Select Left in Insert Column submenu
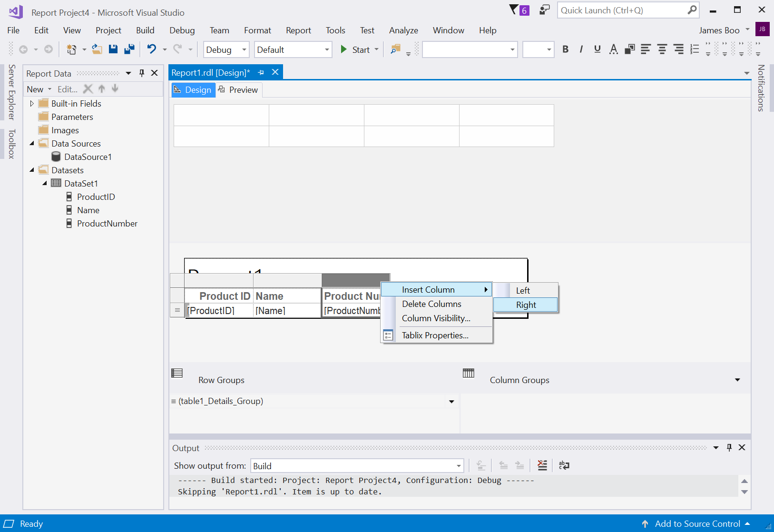The height and width of the screenshot is (532, 774). (x=526, y=290)
